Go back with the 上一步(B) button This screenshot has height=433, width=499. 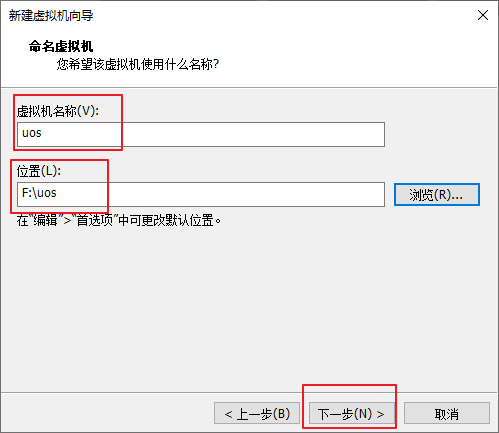click(257, 413)
